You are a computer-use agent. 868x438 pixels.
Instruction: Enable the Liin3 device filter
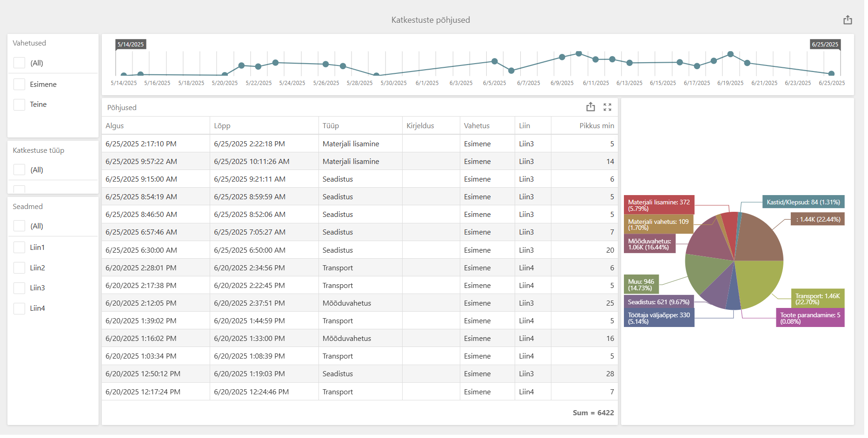pos(19,288)
